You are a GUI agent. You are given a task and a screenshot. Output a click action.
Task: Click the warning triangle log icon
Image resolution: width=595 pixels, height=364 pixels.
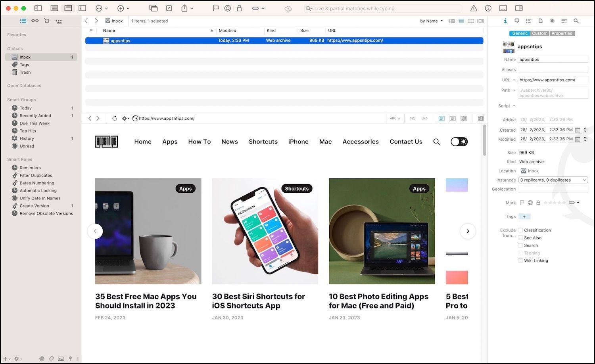474,8
